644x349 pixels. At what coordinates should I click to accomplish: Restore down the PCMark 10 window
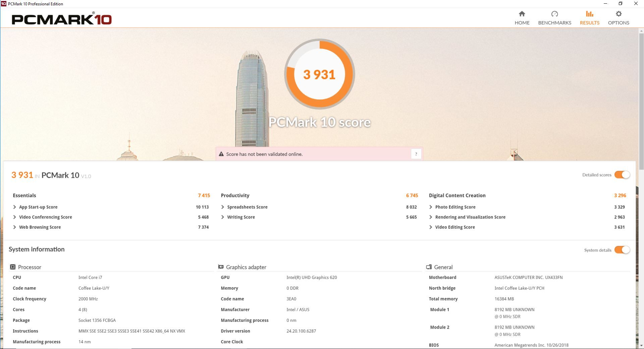click(x=621, y=4)
